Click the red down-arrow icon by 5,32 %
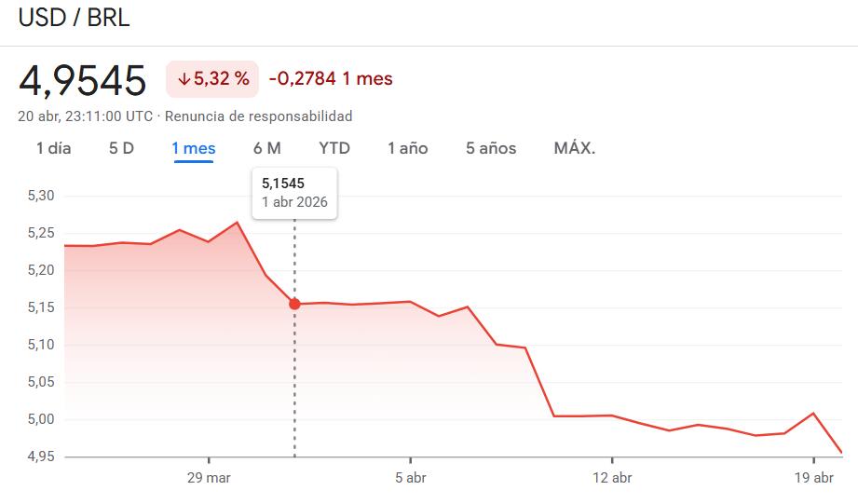The height and width of the screenshot is (504, 858). (183, 79)
